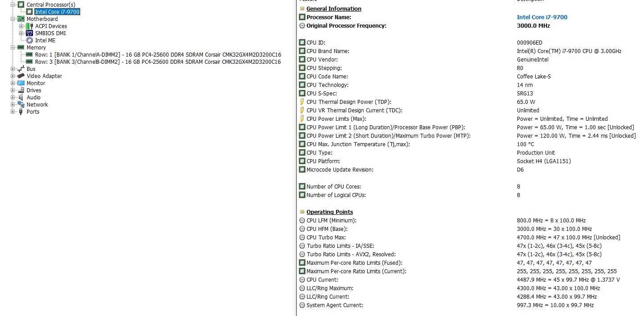Click the Audio speaker icon
This screenshot has width=644, height=316.
coord(21,97)
